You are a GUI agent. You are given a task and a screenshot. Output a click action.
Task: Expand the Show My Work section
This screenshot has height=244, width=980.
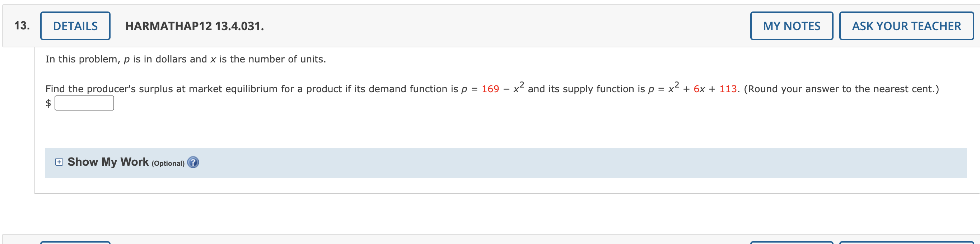[108, 161]
